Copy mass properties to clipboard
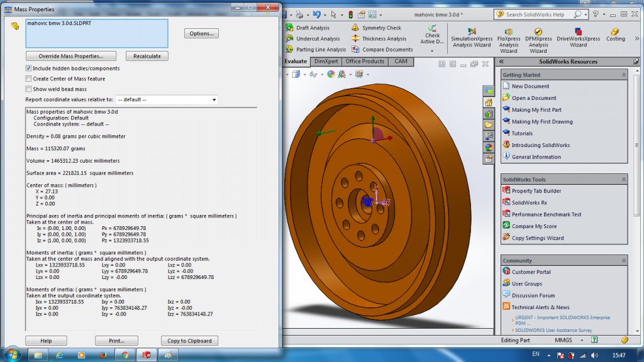Image resolution: width=644 pixels, height=362 pixels. pyautogui.click(x=189, y=341)
